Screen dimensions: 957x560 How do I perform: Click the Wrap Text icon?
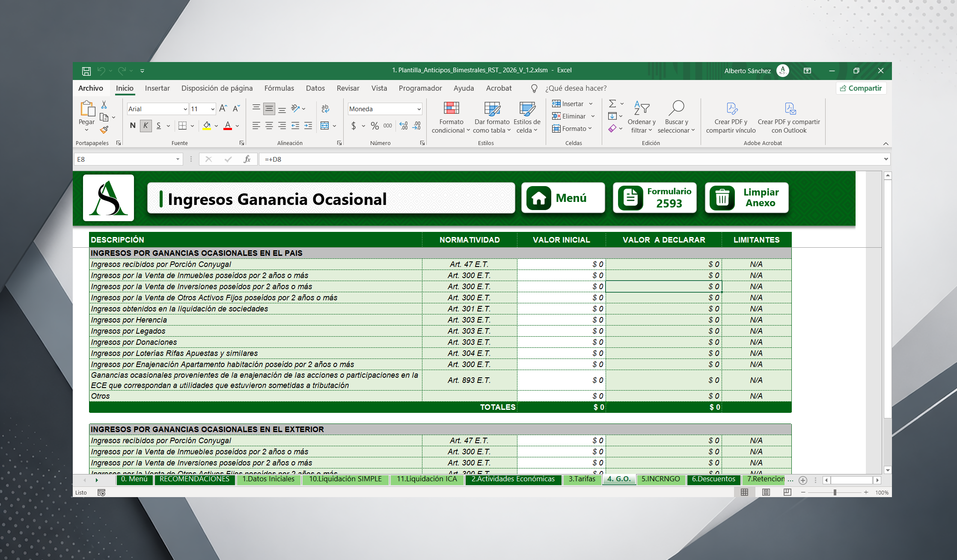pos(325,109)
